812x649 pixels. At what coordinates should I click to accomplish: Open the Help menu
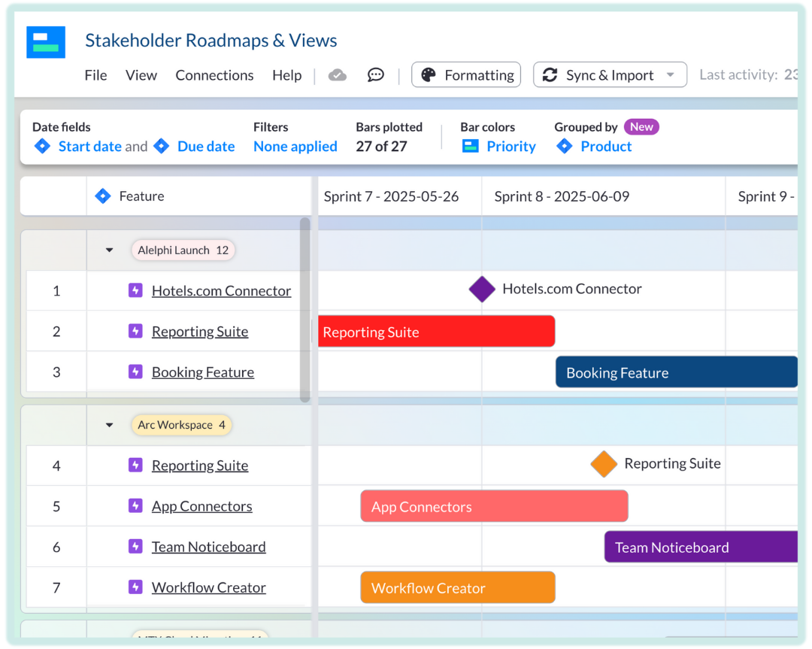point(287,75)
